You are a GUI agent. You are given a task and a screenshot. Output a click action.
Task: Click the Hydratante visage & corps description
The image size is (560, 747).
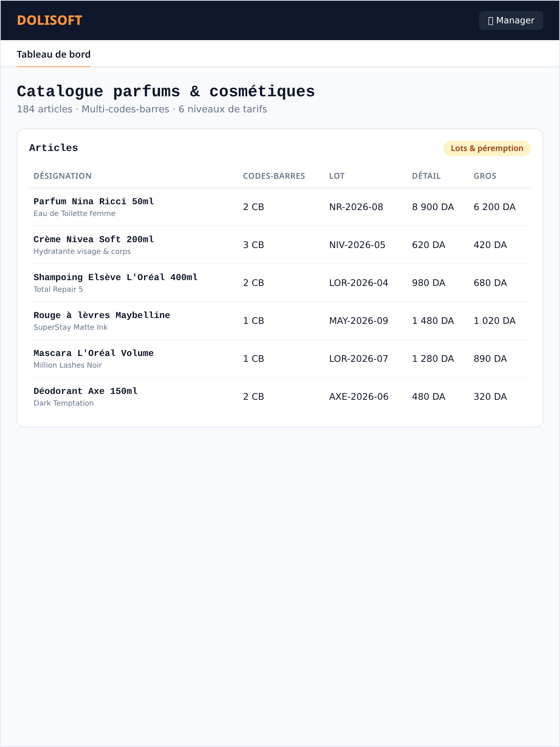tap(82, 251)
